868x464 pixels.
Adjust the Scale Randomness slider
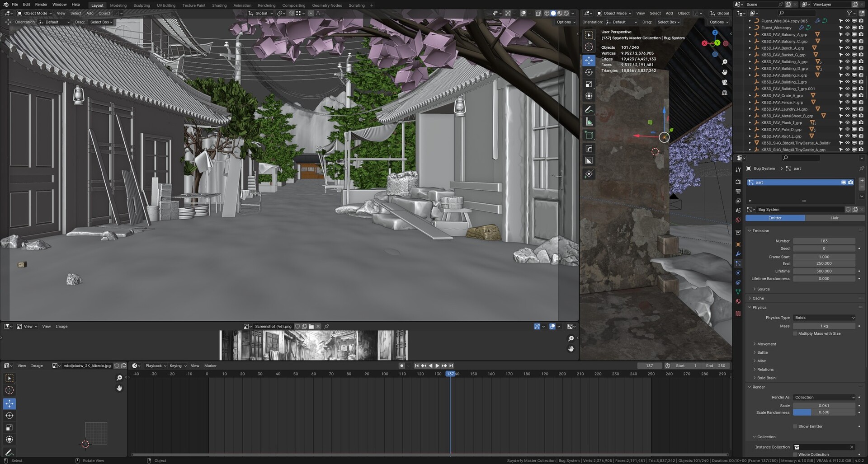pos(824,412)
